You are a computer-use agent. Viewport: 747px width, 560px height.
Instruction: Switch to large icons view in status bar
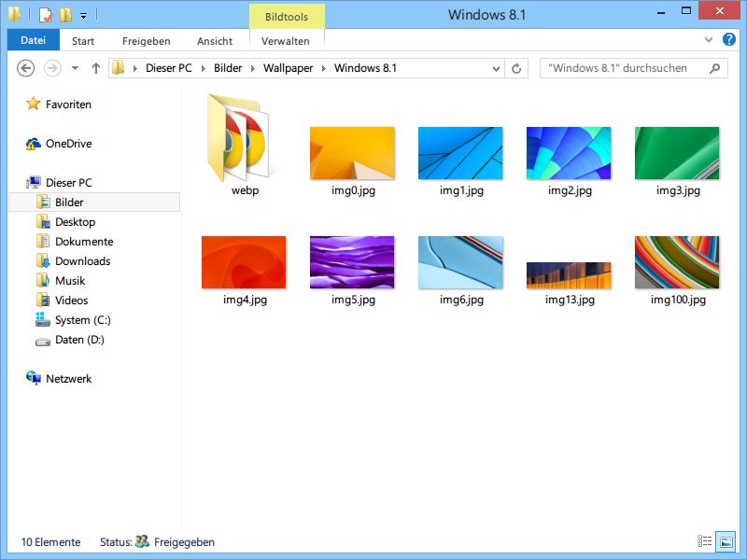click(x=726, y=541)
